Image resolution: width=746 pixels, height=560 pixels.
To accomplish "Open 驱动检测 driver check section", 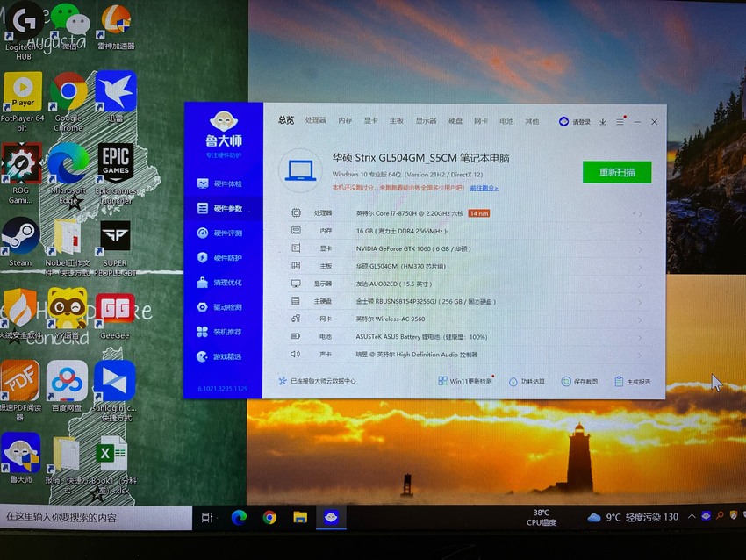I will pos(219,307).
